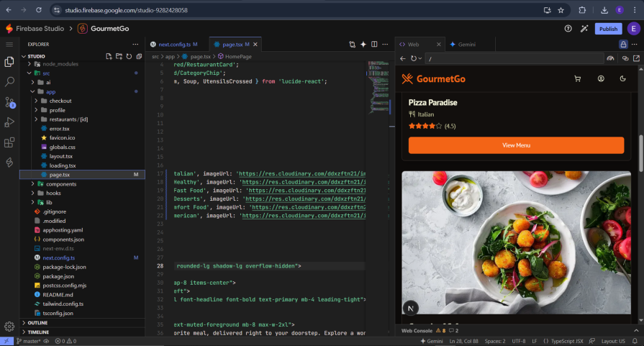
Task: Expand the checkout folder
Action: (36, 101)
